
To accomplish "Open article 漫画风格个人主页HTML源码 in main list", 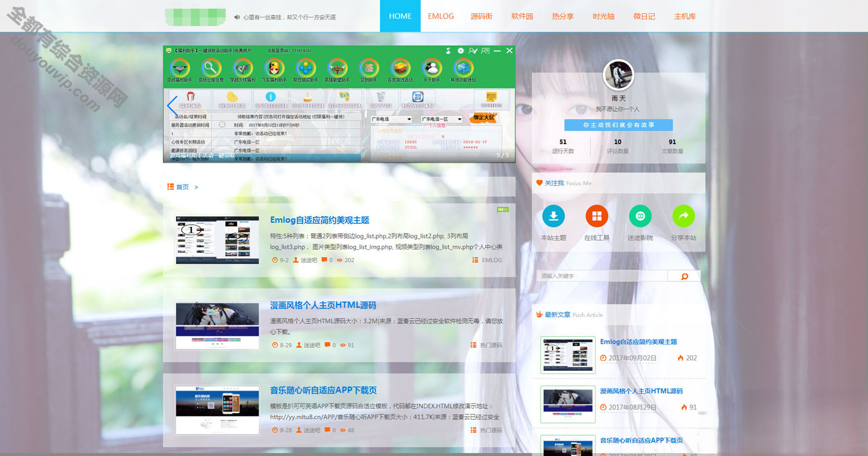I will pyautogui.click(x=323, y=305).
